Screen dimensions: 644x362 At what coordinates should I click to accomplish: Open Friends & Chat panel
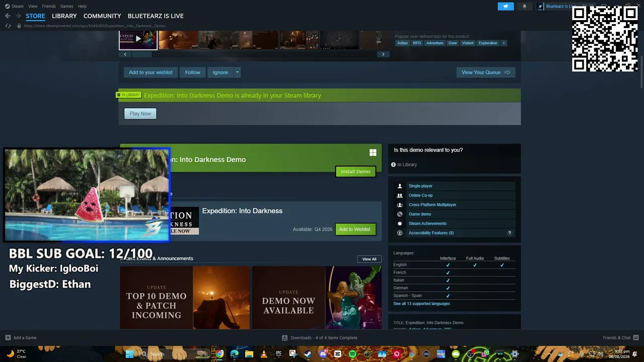coord(620,338)
